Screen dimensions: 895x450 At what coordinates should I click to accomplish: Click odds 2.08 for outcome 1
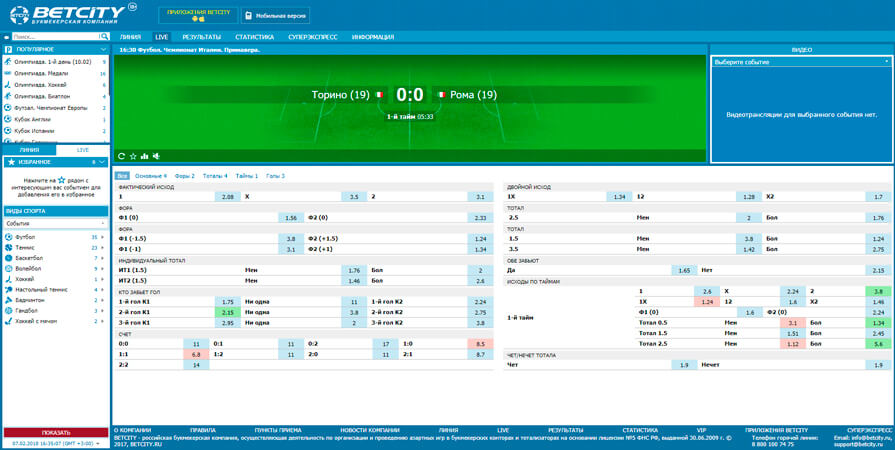[x=228, y=196]
